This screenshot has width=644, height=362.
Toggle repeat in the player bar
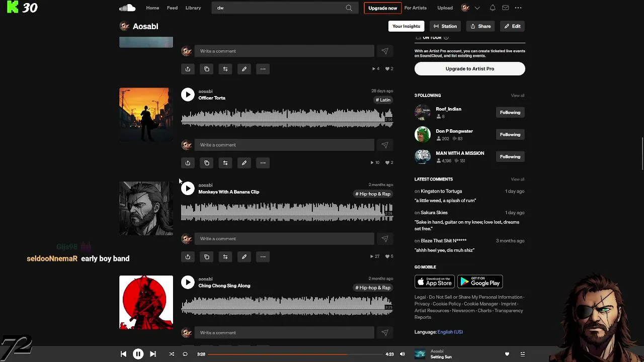pos(185,354)
